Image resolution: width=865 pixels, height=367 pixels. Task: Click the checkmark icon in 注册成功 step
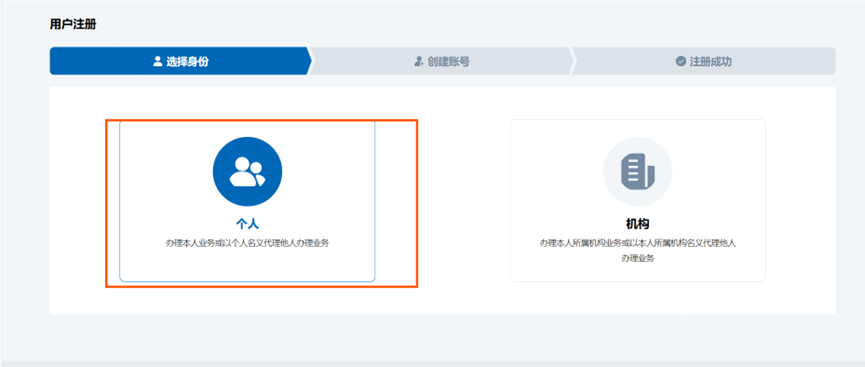click(681, 61)
